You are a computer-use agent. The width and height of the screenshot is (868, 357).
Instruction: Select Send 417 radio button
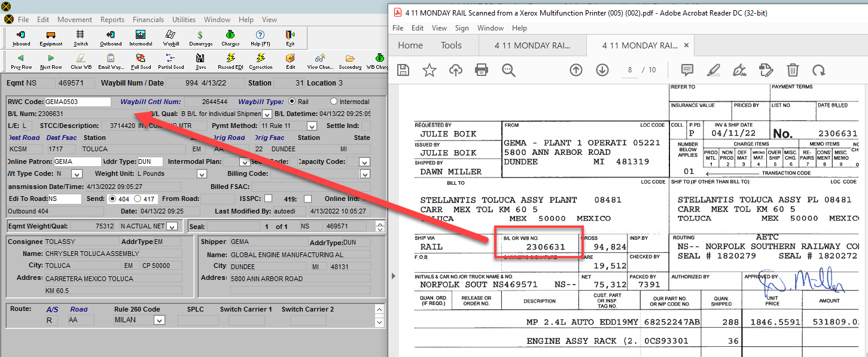138,199
